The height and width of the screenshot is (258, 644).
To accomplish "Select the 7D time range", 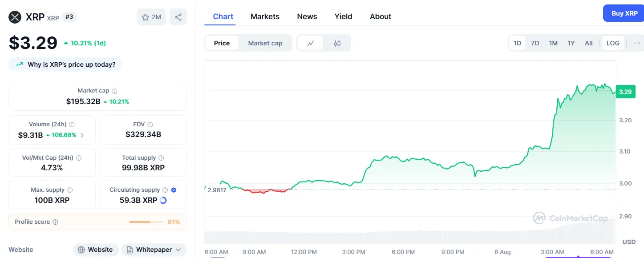I will click(x=535, y=43).
